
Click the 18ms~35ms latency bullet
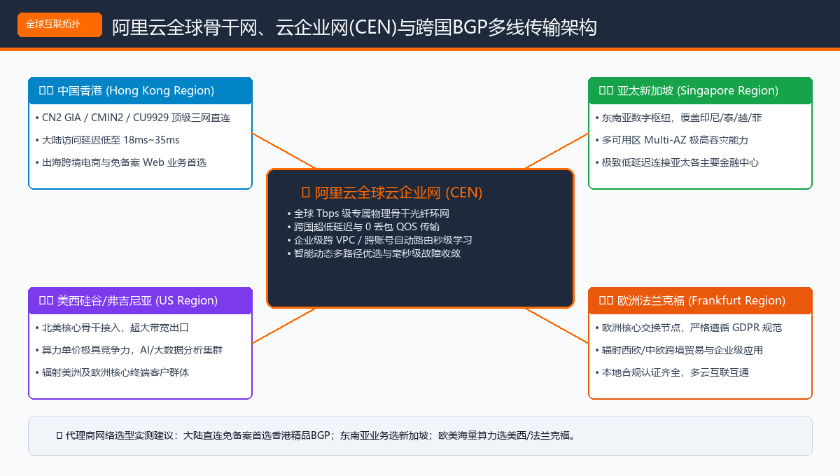108,140
